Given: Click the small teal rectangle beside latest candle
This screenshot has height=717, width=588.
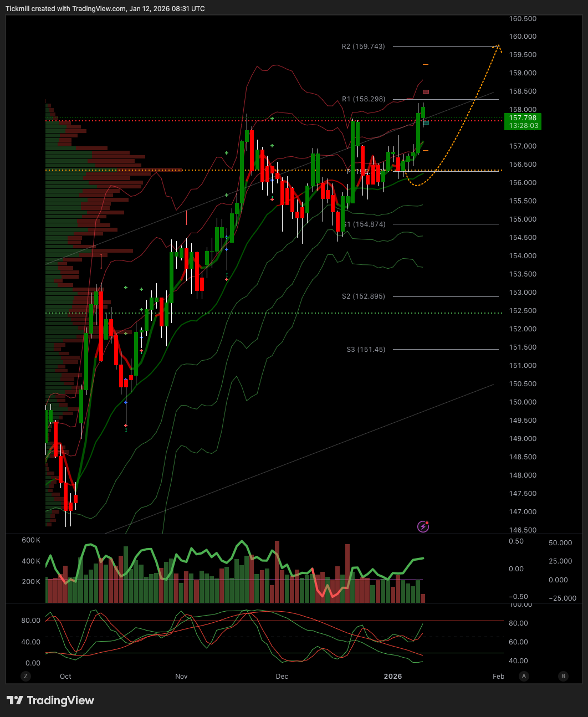Looking at the screenshot, I should [426, 122].
